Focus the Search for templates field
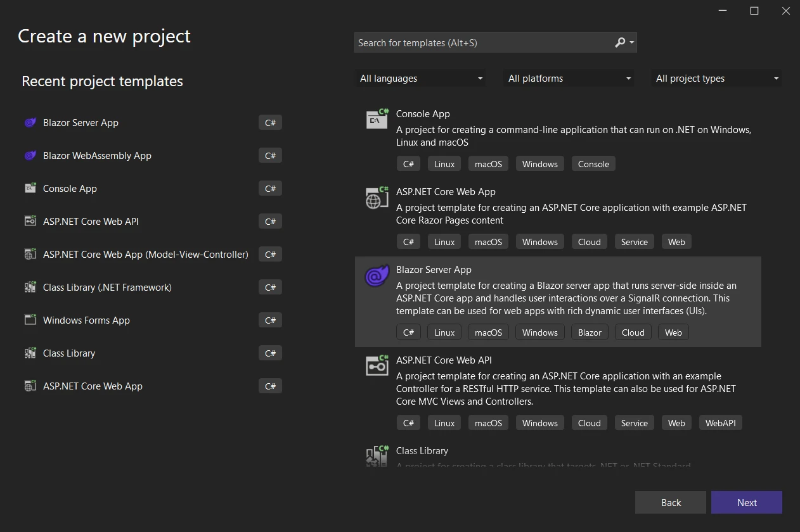The width and height of the screenshot is (800, 532). coord(482,42)
